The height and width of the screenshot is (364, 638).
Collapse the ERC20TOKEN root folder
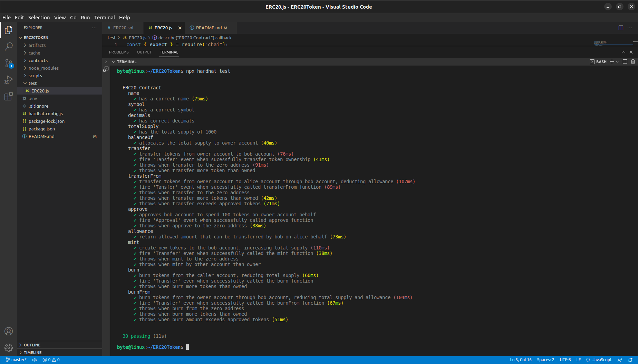coord(59,38)
